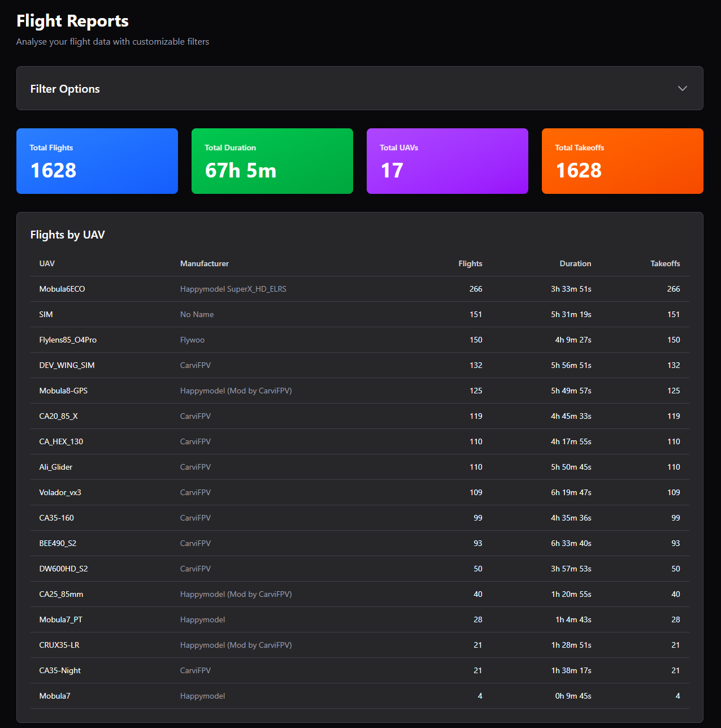Click the 5h 56m 51s duration
This screenshot has height=728, width=721.
(571, 365)
